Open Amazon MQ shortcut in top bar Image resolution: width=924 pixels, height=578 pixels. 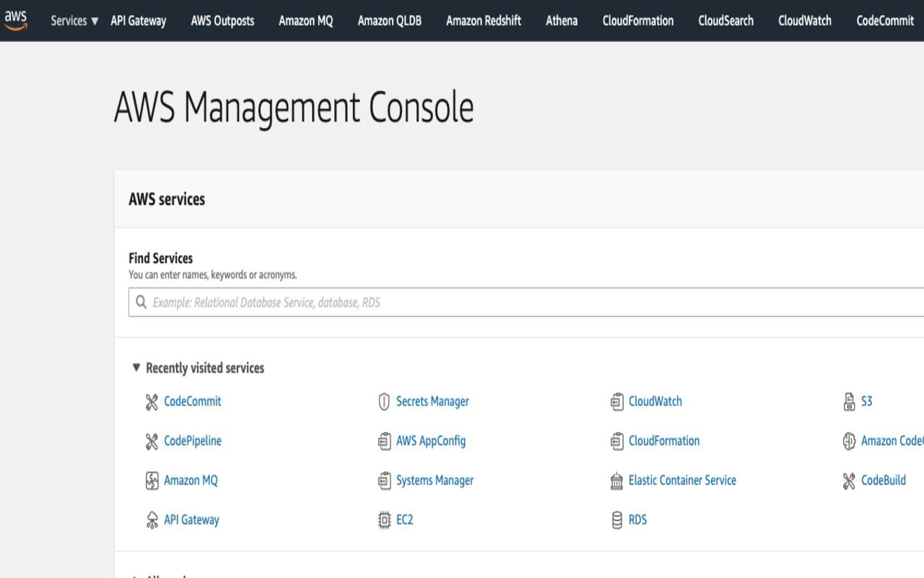pyautogui.click(x=306, y=21)
